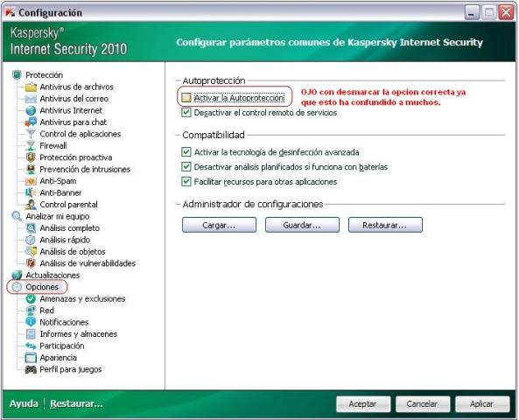519x420 pixels.
Task: Click the Aplicar button
Action: coord(482,404)
